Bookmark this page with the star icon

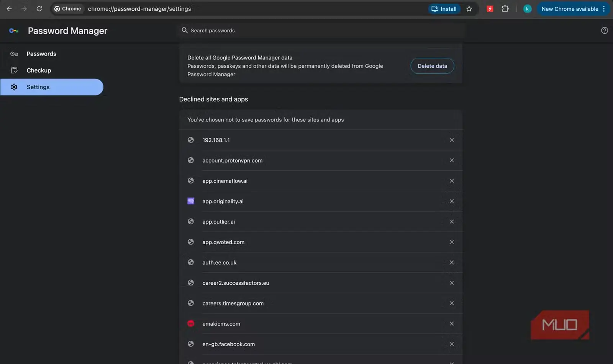click(469, 9)
